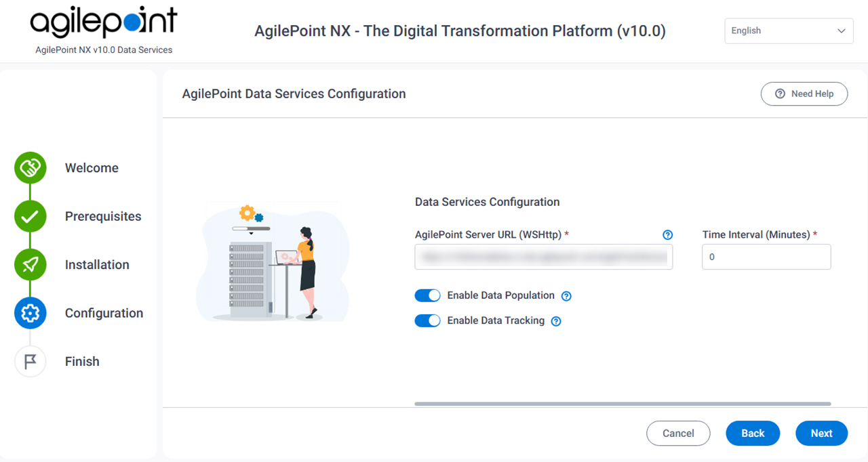868x462 pixels.
Task: Select the Welcome step label
Action: tap(92, 168)
